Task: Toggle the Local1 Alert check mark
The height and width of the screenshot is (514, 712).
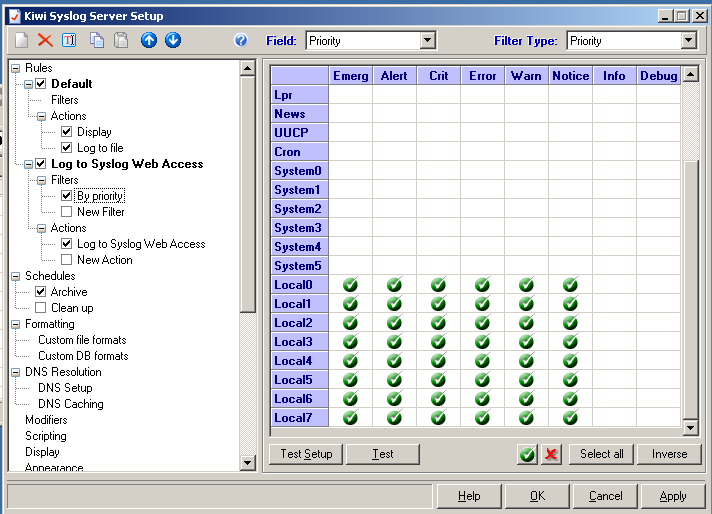Action: 394,304
